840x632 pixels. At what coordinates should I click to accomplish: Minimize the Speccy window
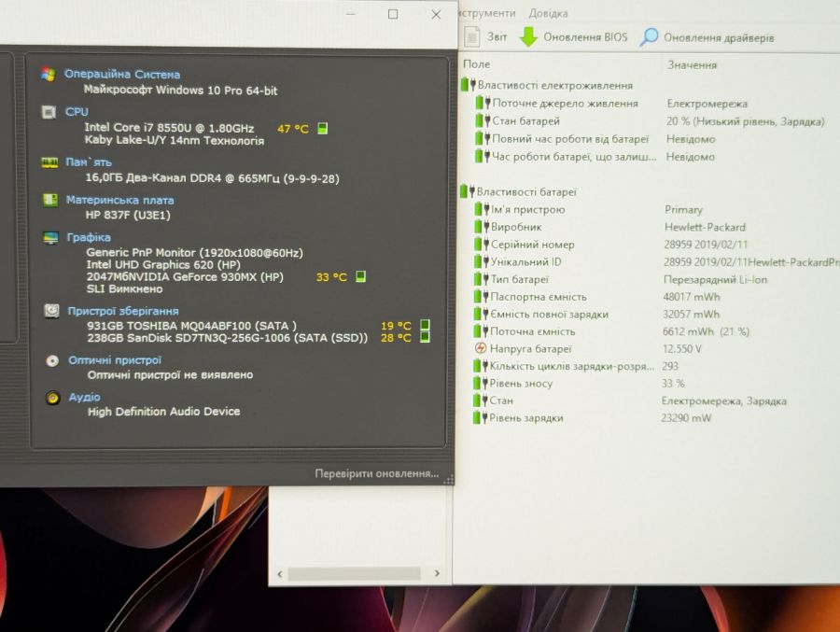pyautogui.click(x=350, y=14)
